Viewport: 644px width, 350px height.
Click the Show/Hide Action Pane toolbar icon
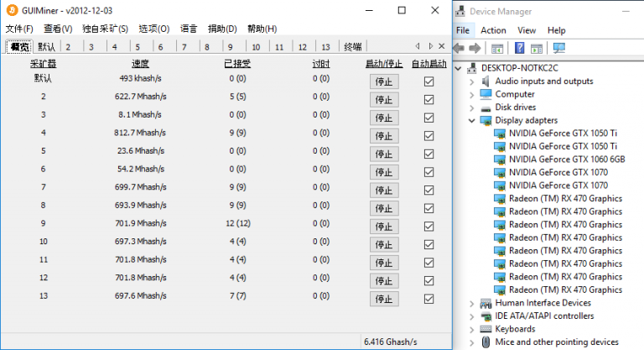[x=538, y=49]
